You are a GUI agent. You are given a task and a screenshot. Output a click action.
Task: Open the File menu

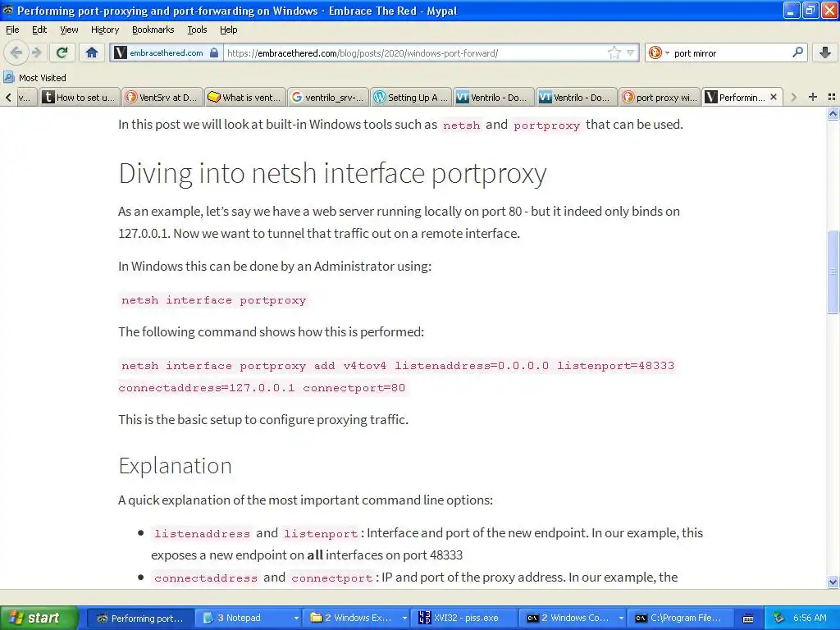(12, 30)
